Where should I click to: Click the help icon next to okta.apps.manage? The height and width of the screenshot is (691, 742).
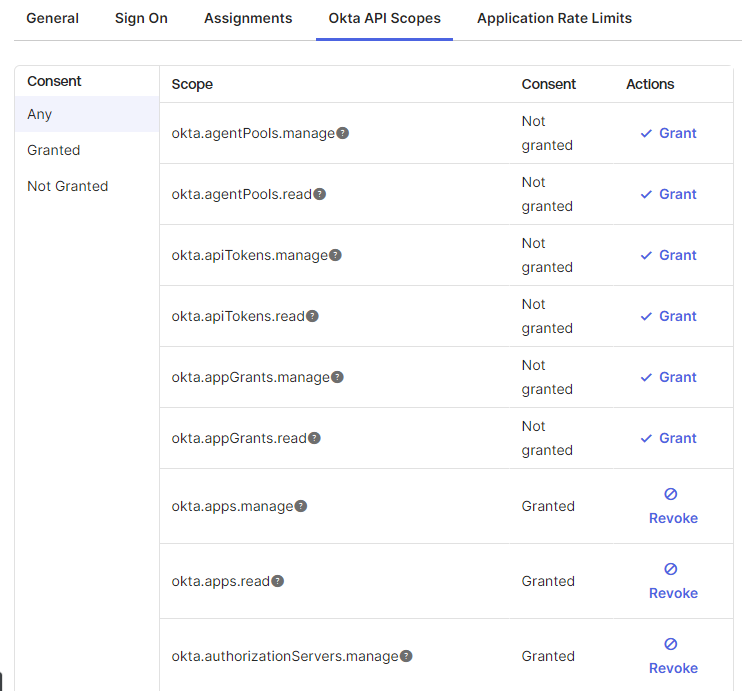pyautogui.click(x=301, y=506)
